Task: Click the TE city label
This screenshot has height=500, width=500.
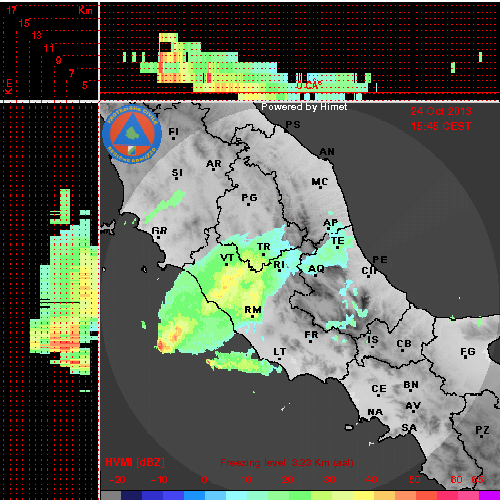Action: [337, 242]
